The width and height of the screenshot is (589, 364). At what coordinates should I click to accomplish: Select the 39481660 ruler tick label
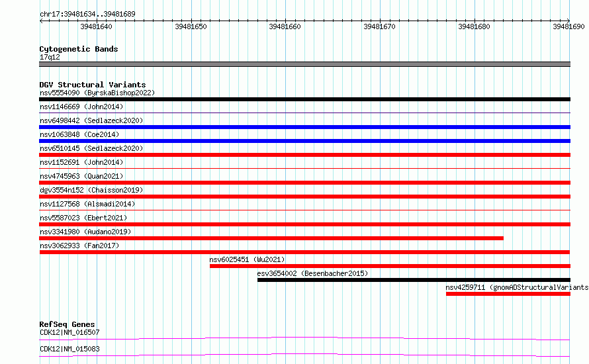[x=285, y=26]
